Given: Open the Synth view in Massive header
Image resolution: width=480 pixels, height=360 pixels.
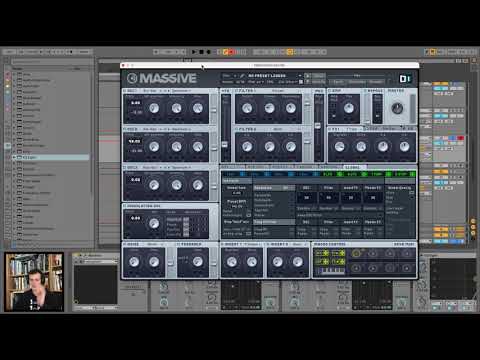Looking at the screenshot, I should 338,82.
